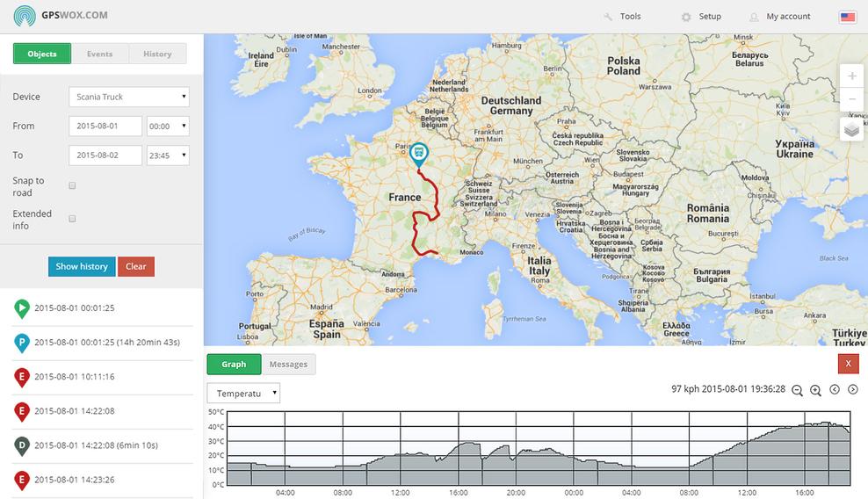
Task: Move graph left with previous arrow icon
Action: click(835, 389)
